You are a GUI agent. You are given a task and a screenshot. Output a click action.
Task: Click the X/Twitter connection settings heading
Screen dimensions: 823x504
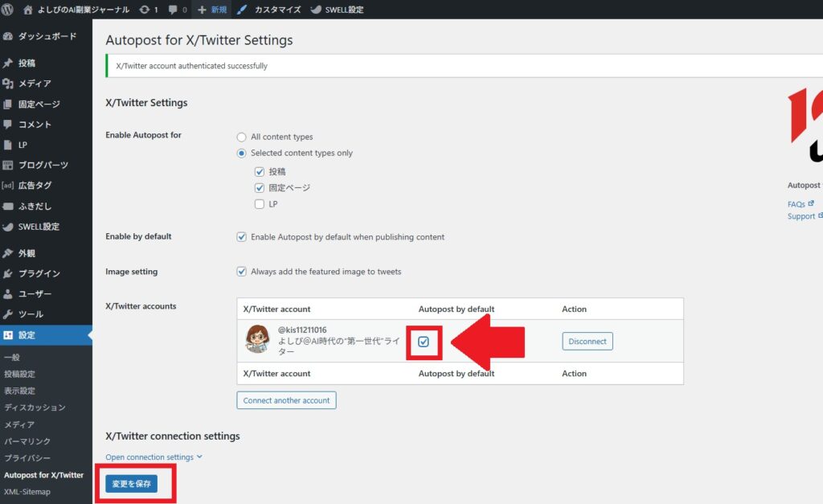point(173,436)
